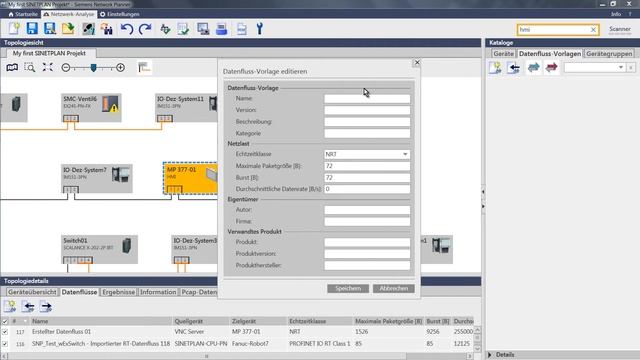Click the zoom-to-area magnifier icon
The width and height of the screenshot is (640, 360).
[x=29, y=67]
